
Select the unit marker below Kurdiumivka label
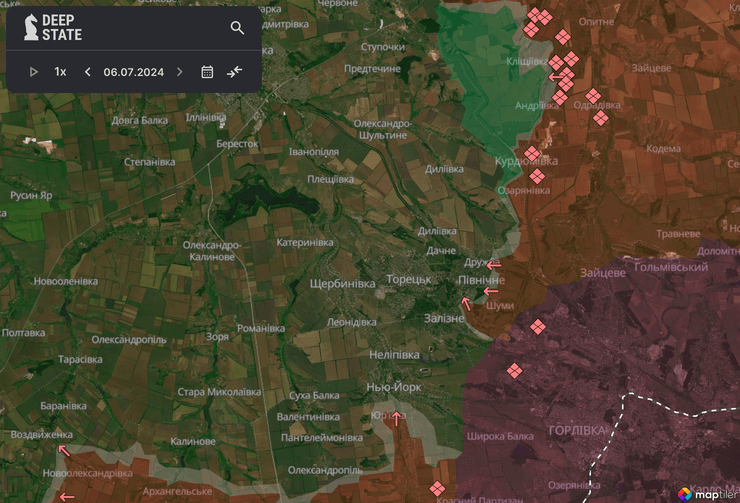point(537,177)
